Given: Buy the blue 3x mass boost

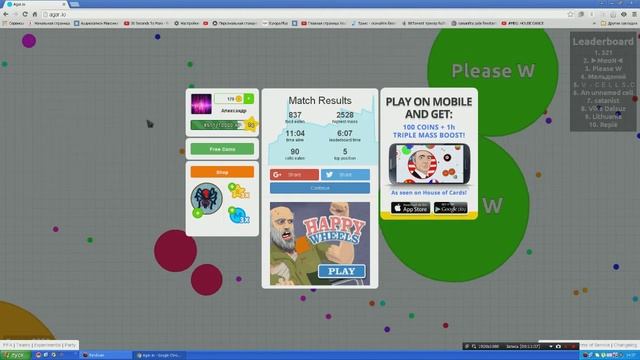Looking at the screenshot, I should pos(239,215).
